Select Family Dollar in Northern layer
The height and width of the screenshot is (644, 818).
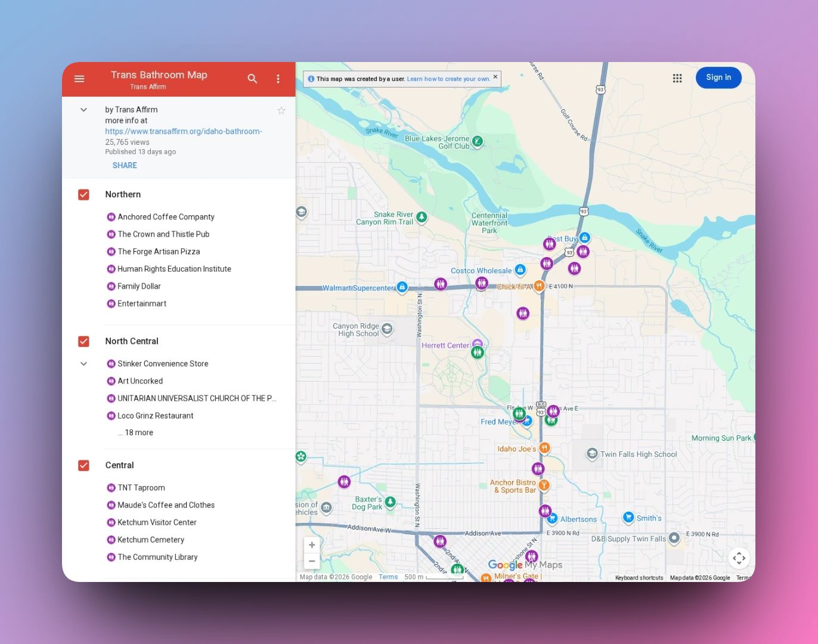pyautogui.click(x=133, y=286)
